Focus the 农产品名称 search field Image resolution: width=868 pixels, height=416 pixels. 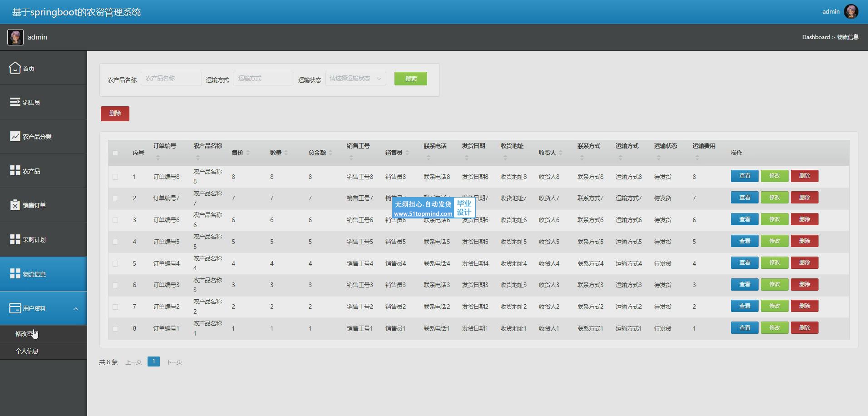click(171, 79)
